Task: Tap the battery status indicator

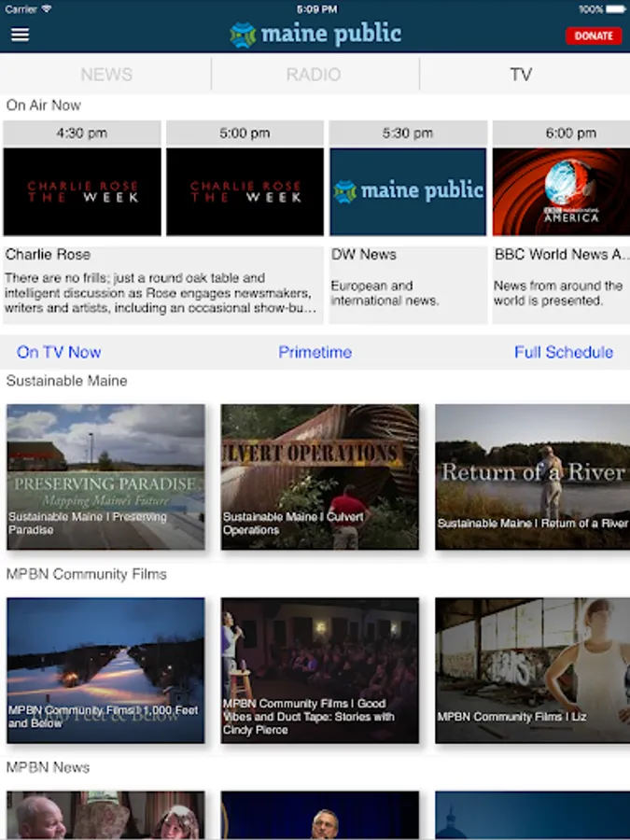Action: pos(616,9)
